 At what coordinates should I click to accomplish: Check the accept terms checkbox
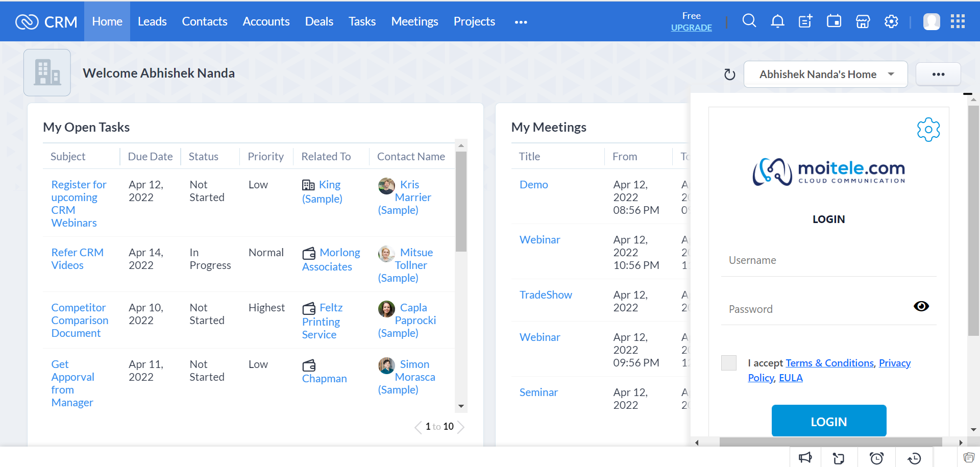[x=729, y=363]
